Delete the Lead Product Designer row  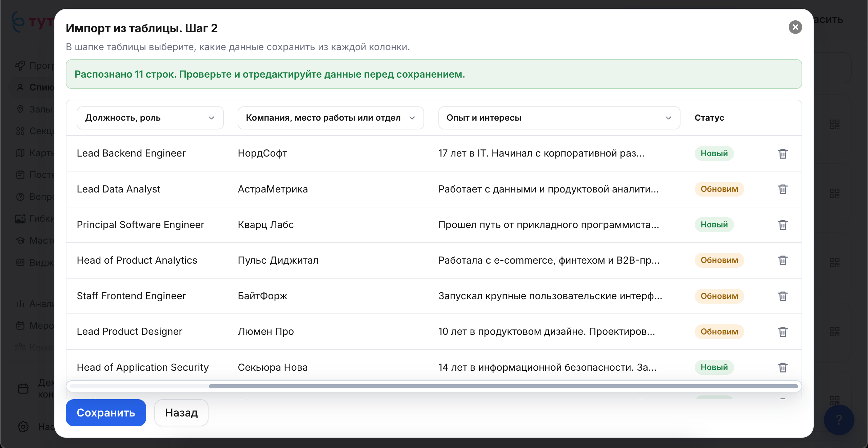(x=783, y=332)
